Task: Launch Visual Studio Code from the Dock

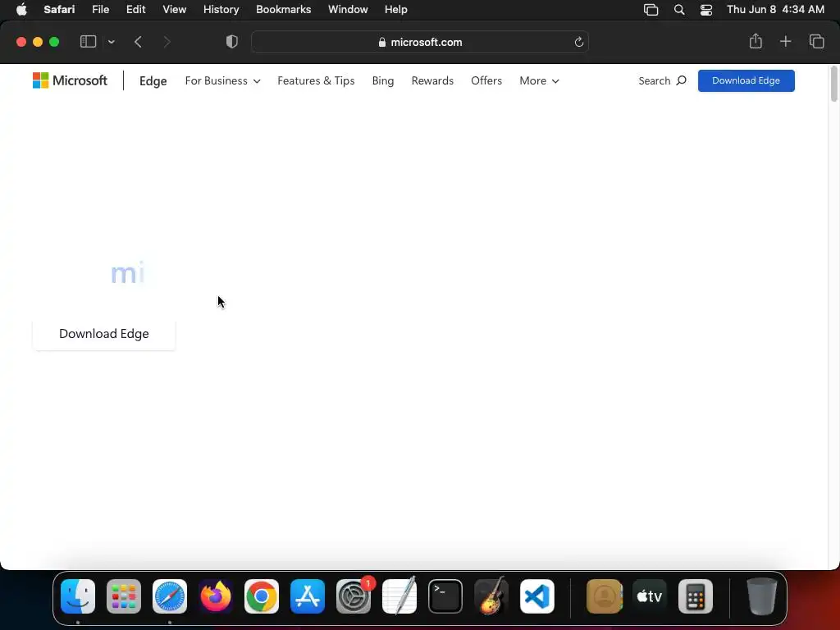Action: coord(537,596)
